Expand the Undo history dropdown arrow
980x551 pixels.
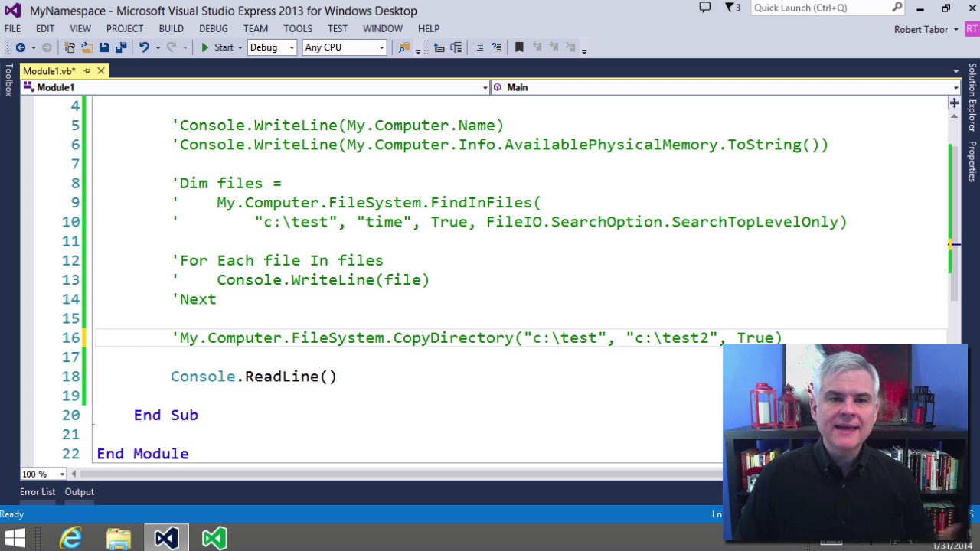[157, 47]
